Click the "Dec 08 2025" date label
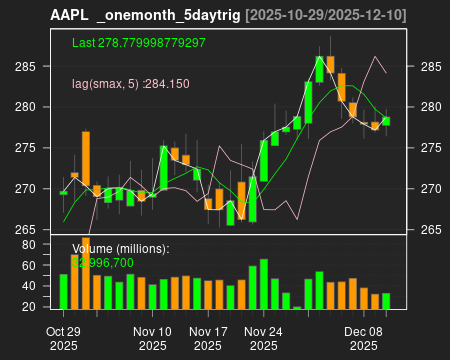Screen dimensions: 450x360 point(363,339)
